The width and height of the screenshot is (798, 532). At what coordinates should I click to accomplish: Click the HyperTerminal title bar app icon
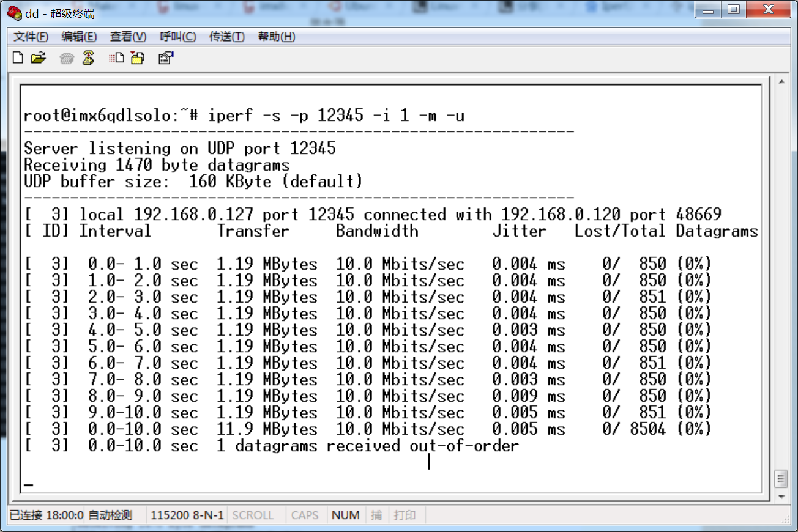pos(15,12)
